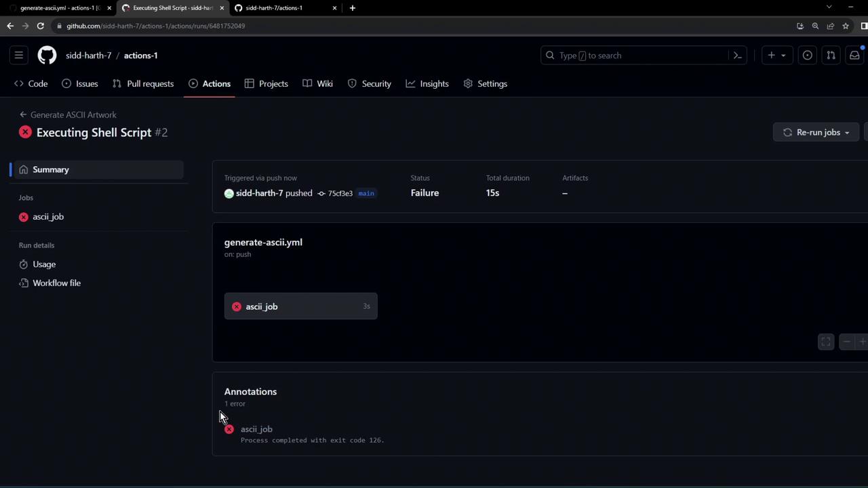Open the actions-1 repository link
The height and width of the screenshot is (488, 868).
click(140, 56)
